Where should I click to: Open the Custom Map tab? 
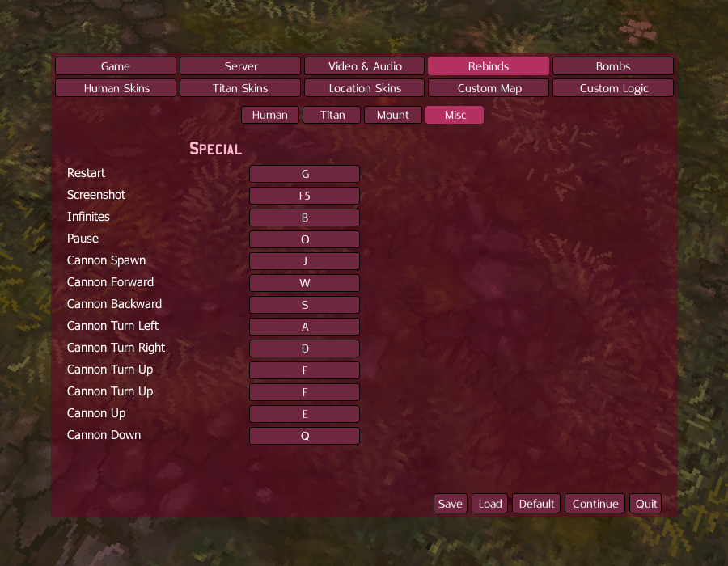488,87
